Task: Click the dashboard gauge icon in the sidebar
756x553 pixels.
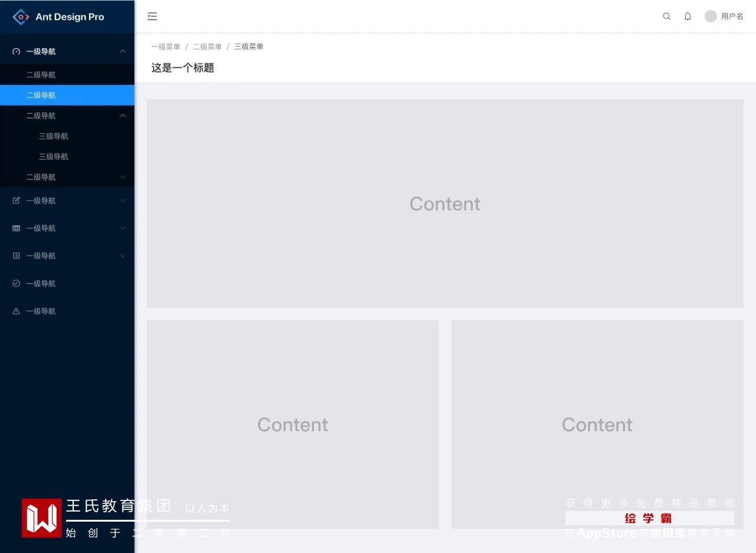Action: click(17, 51)
